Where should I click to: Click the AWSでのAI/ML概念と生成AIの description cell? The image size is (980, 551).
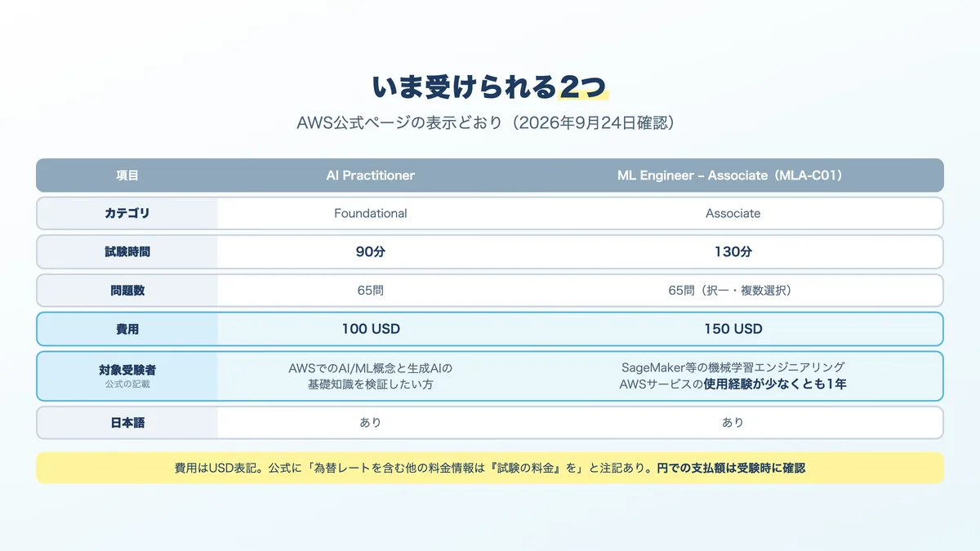(371, 376)
